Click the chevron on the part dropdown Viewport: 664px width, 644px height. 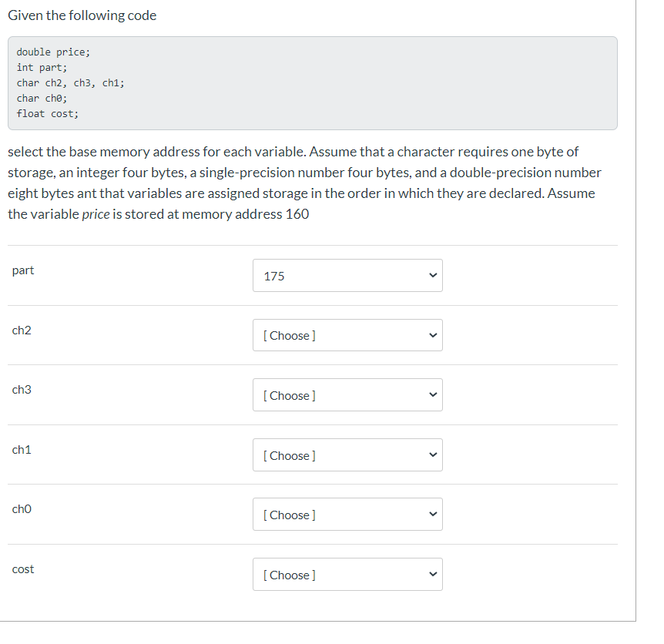(x=433, y=275)
